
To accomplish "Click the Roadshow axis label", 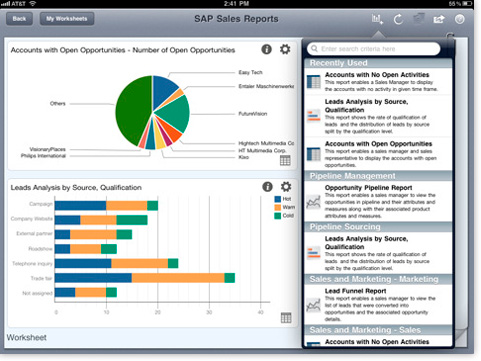I will pyautogui.click(x=40, y=249).
